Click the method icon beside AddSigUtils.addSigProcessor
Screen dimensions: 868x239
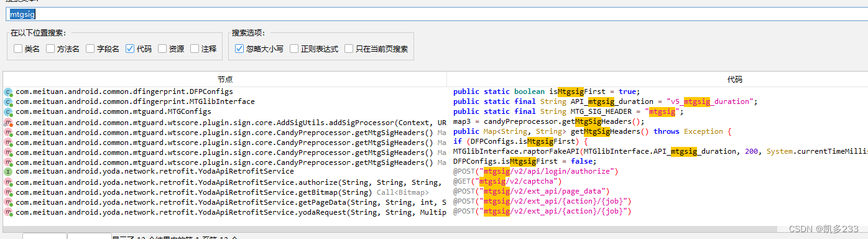tap(9, 122)
